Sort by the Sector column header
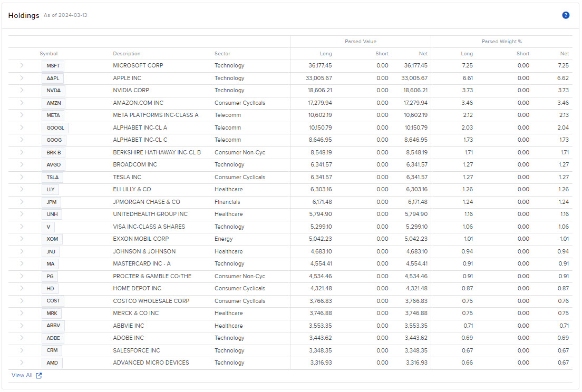 point(222,54)
